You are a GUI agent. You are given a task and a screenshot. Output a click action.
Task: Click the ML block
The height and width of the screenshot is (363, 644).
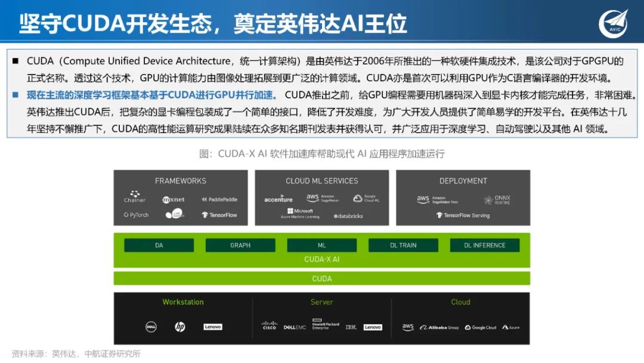point(321,245)
